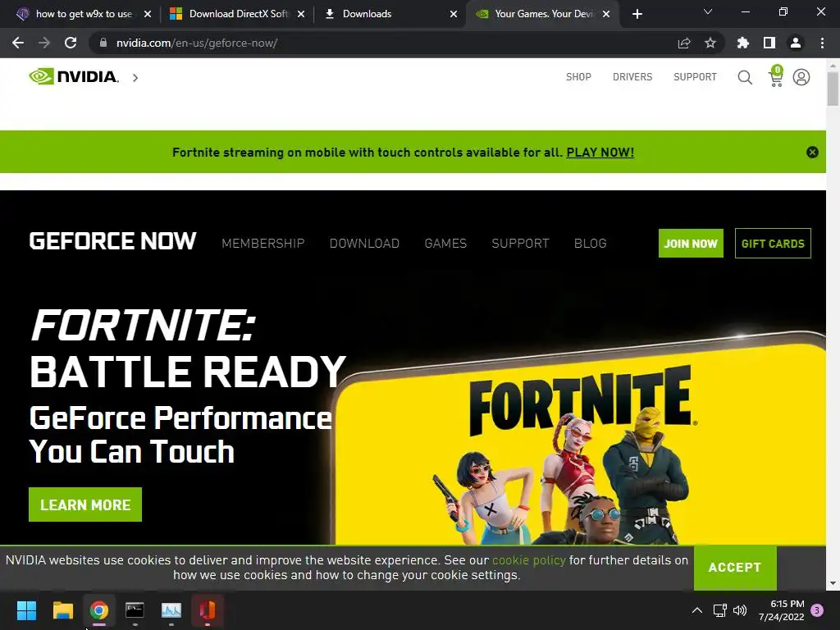Open the Chrome profile avatar
This screenshot has width=840, height=630.
[x=796, y=43]
